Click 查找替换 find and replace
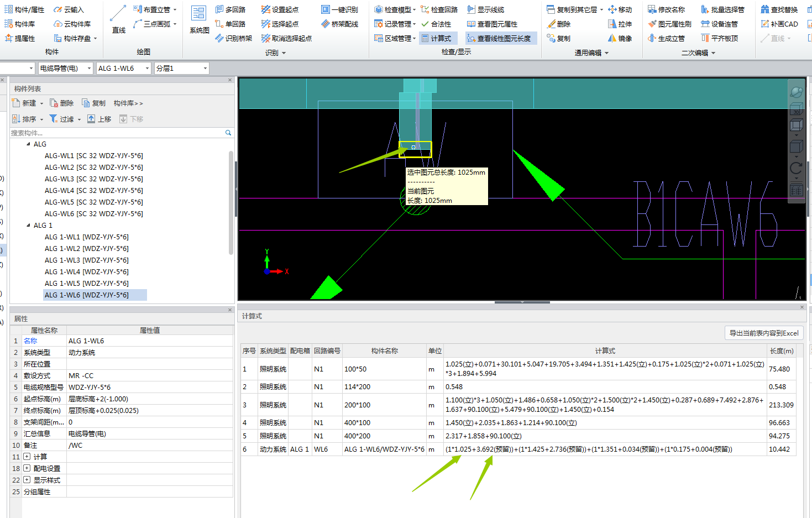 [779, 9]
